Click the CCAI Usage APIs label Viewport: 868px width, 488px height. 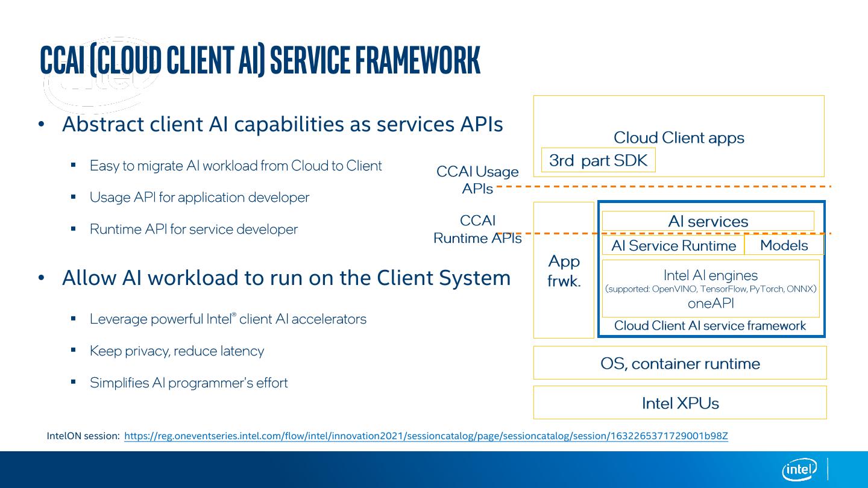(477, 180)
